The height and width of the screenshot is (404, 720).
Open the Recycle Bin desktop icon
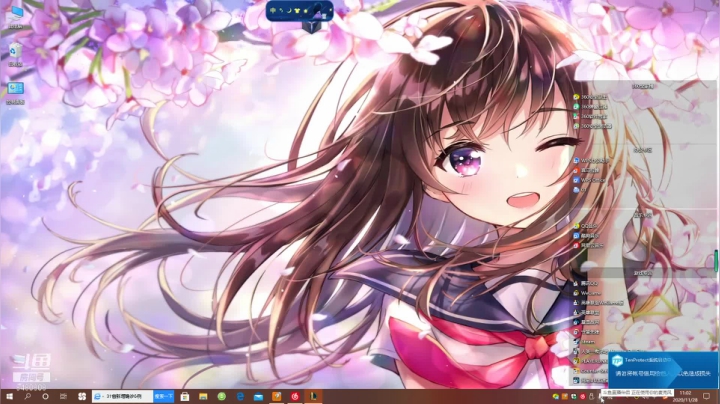tap(15, 55)
